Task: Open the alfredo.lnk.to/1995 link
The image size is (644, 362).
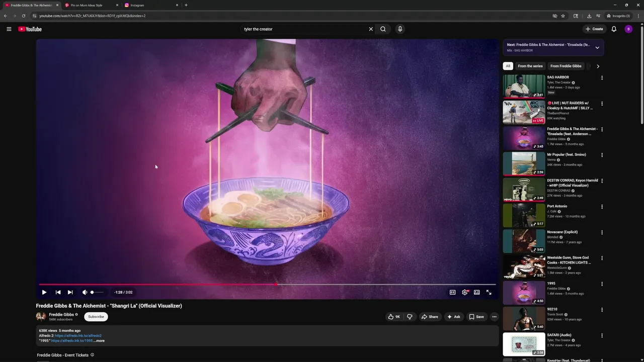Action: pos(72,341)
